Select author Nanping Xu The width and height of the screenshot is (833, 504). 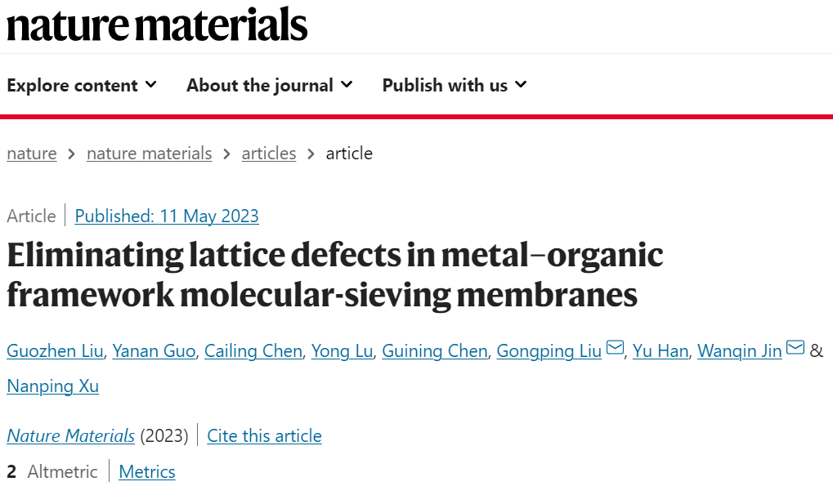52,386
